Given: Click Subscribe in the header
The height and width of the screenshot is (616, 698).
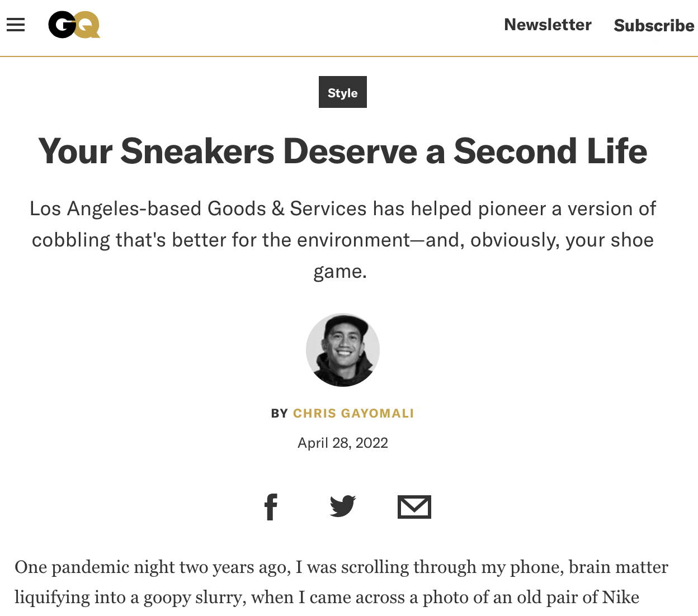Looking at the screenshot, I should pos(654,26).
